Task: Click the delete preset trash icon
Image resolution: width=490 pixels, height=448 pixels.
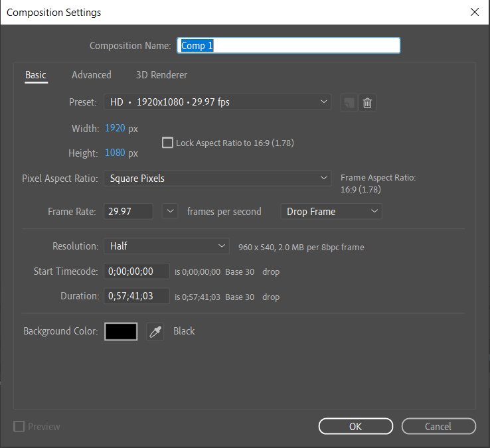Action: click(368, 102)
